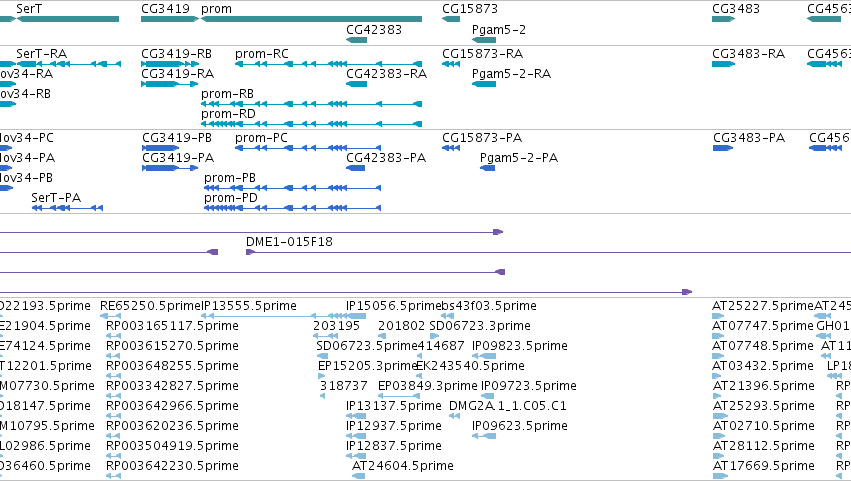The height and width of the screenshot is (481, 851).
Task: Click the AT07748.5prime EST
Action: pos(718,356)
